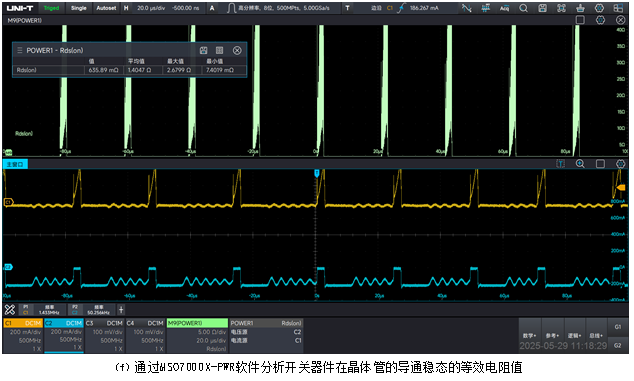Select the P1 frequency measurement 1.433MHz
This screenshot has height=381, width=634.
[43, 310]
